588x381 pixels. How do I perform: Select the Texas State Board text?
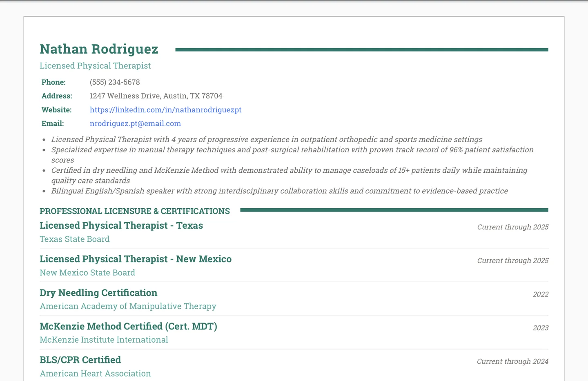click(x=74, y=239)
